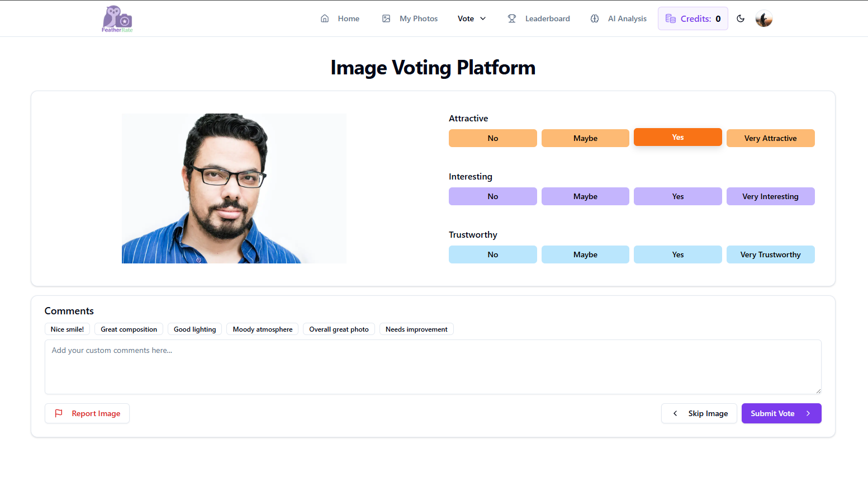868x481 pixels.
Task: Click the Credits coins icon
Action: point(671,18)
